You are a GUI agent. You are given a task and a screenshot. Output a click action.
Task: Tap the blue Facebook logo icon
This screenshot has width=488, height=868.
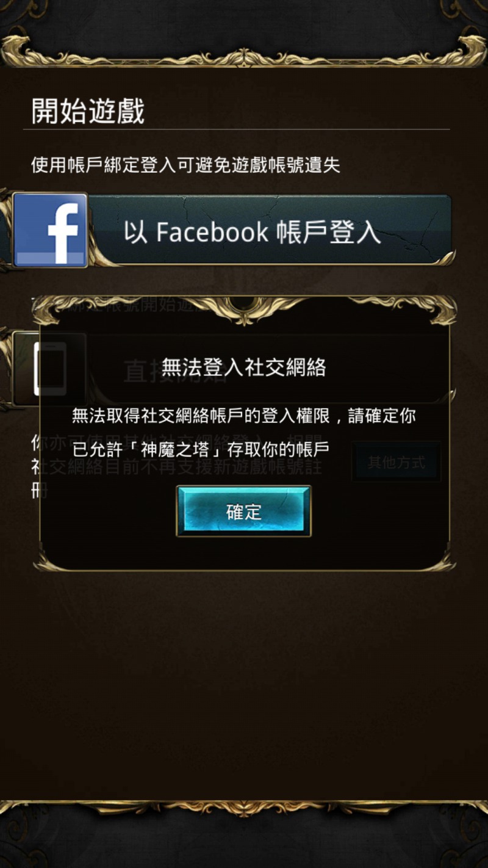click(50, 230)
